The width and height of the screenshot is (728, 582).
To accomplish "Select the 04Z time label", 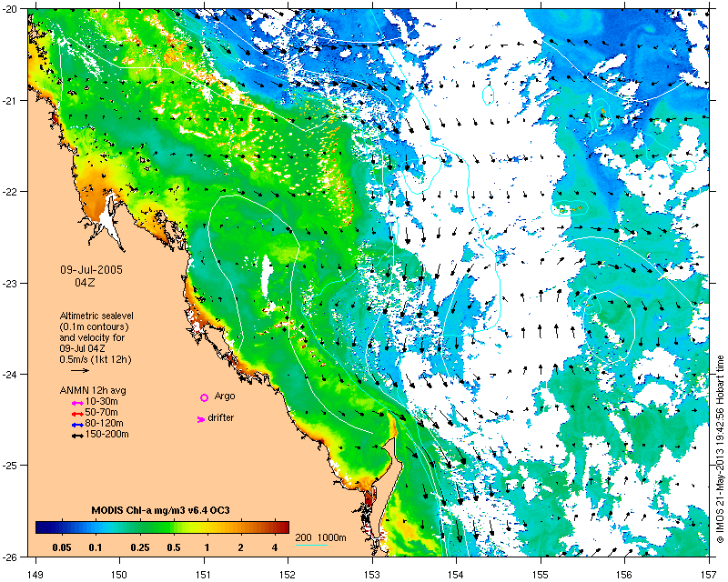I will pyautogui.click(x=85, y=282).
